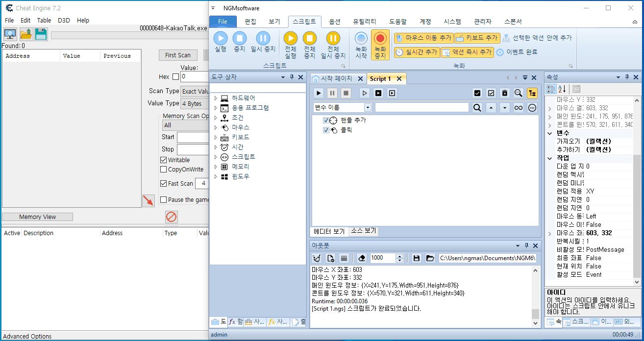
Task: Toggle 핸들 추가 action checkbox
Action: 326,121
